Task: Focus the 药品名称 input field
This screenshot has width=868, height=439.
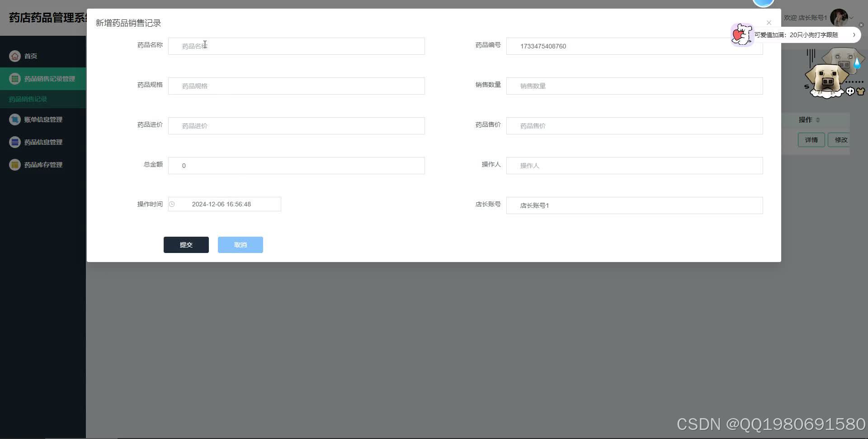Action: tap(297, 46)
